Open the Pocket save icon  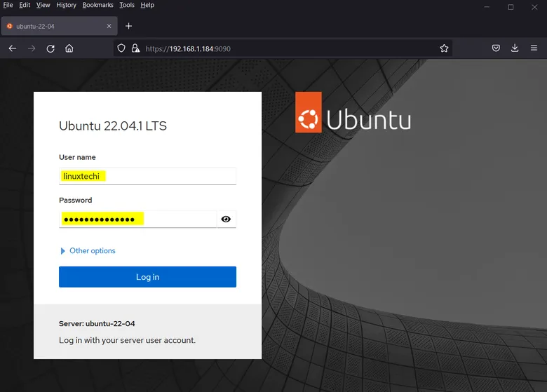[x=496, y=48]
